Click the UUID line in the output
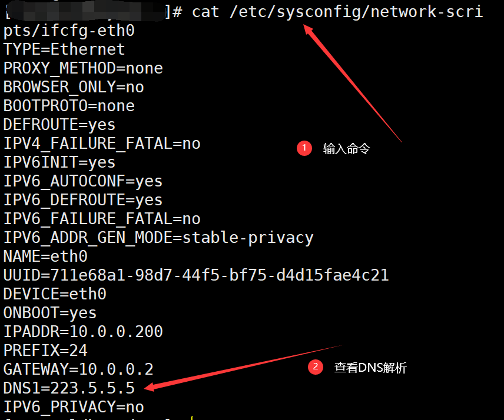 tap(196, 275)
